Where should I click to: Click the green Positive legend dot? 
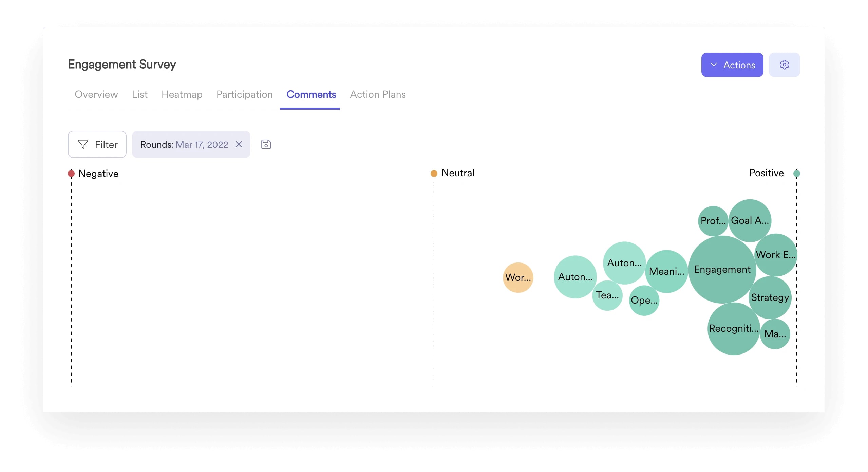click(x=796, y=173)
